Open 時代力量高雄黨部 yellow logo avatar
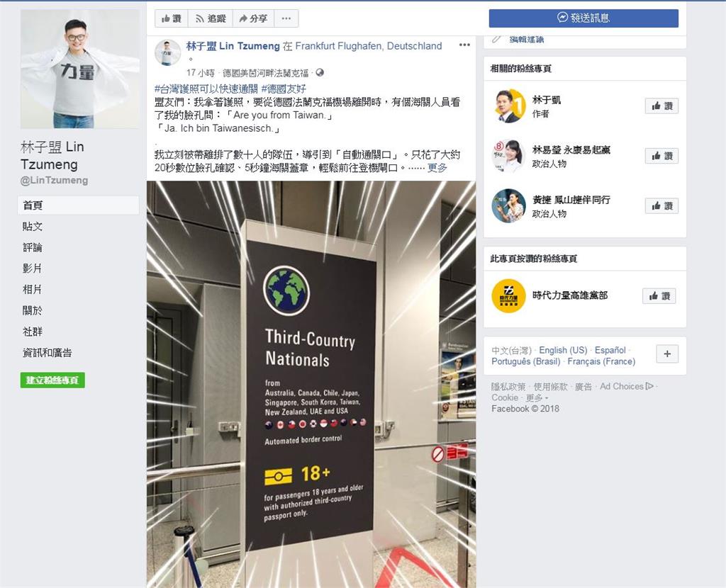The height and width of the screenshot is (588, 726). tap(508, 296)
